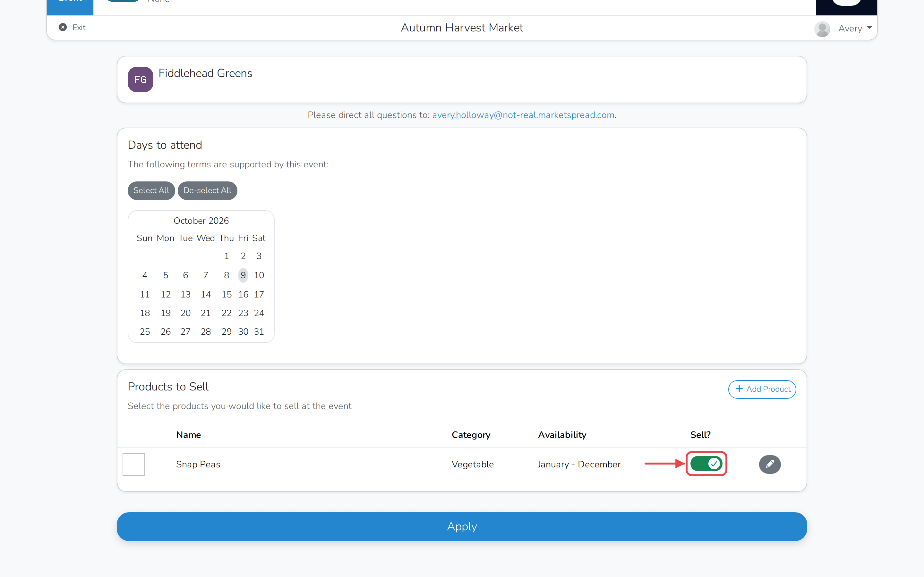Click the Exit text link
This screenshot has width=924, height=577.
[x=79, y=28]
